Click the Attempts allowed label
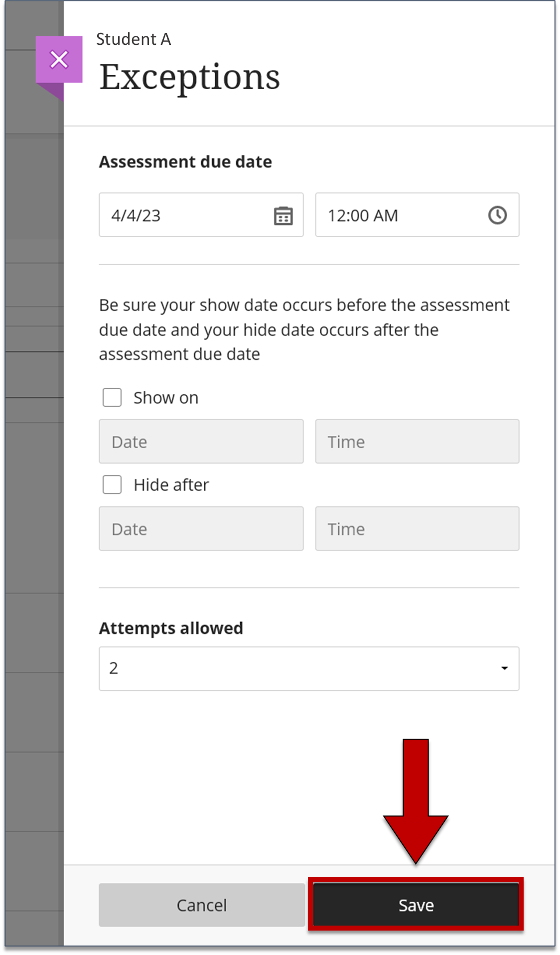The width and height of the screenshot is (560, 955). click(x=171, y=629)
